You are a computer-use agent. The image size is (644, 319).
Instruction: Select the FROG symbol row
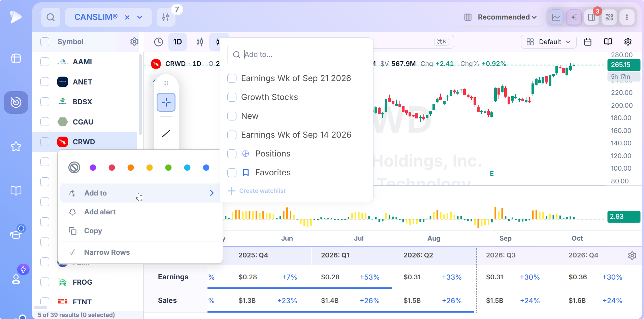click(85, 282)
